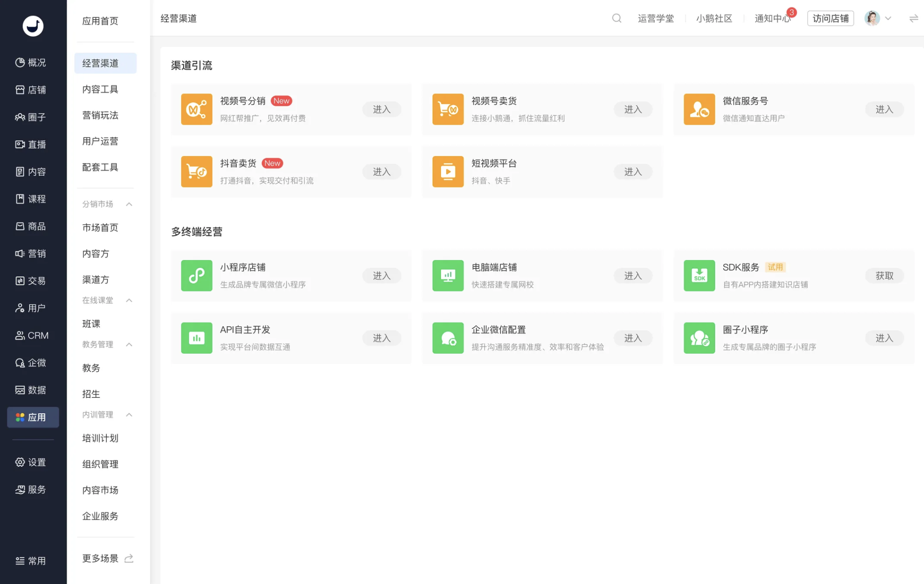924x584 pixels.
Task: Click 获取 on the SDK服务 card
Action: (x=884, y=276)
